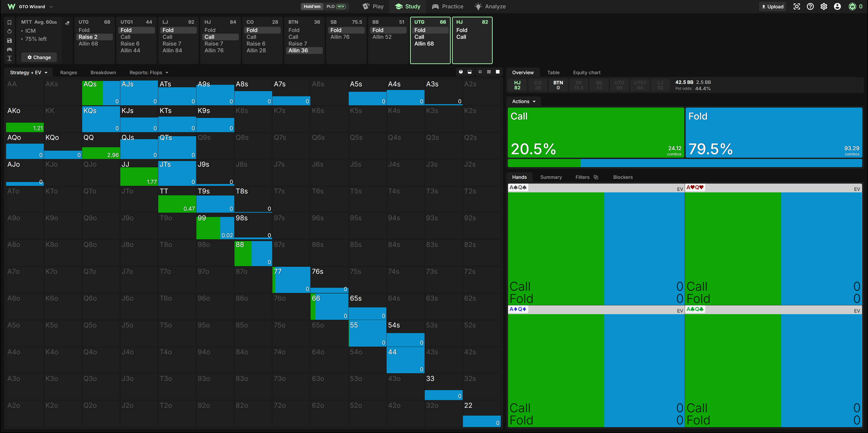This screenshot has height=433, width=868.
Task: Click the 3x3 dots grid view icon
Action: (x=489, y=72)
